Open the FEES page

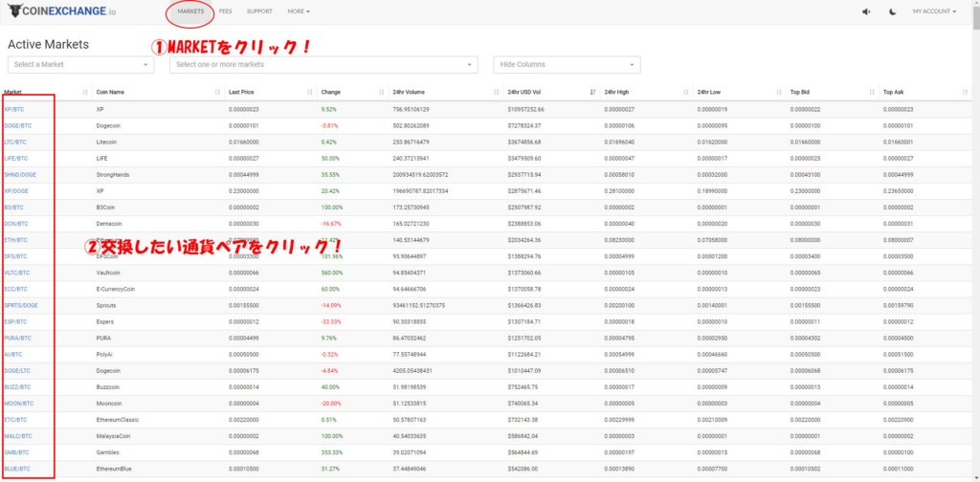(226, 11)
